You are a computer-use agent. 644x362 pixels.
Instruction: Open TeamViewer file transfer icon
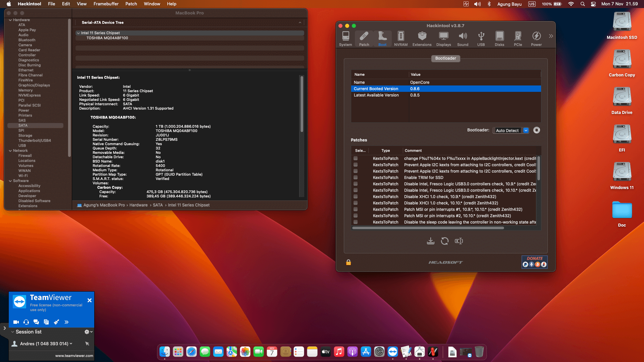[x=46, y=322]
